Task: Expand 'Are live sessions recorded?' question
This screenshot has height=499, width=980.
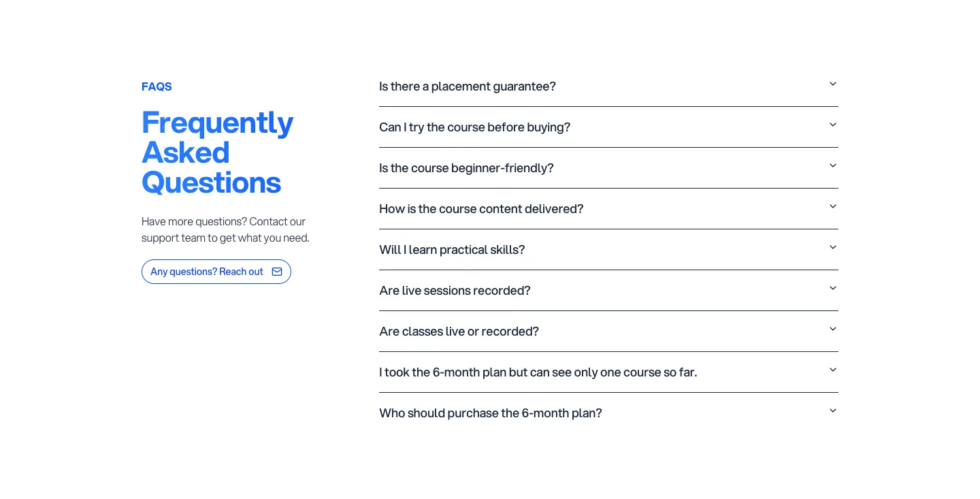Action: 608,291
